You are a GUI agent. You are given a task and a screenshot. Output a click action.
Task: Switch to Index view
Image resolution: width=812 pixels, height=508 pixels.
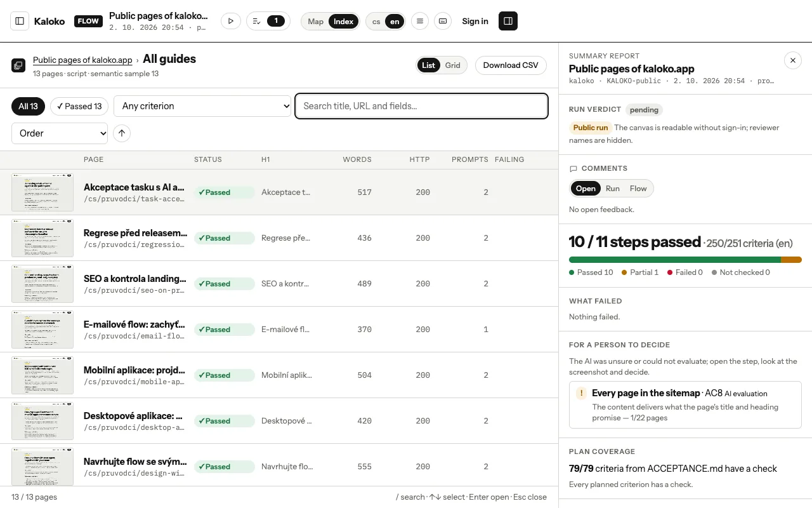click(343, 21)
